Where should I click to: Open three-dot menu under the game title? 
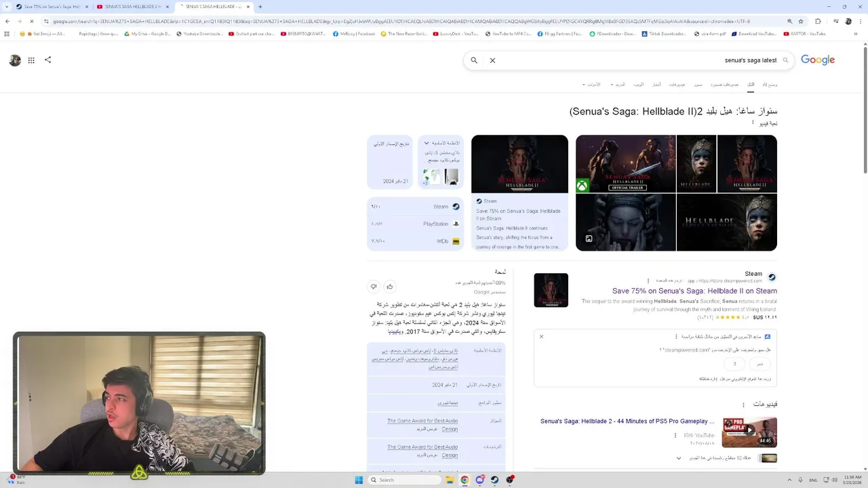(x=753, y=123)
